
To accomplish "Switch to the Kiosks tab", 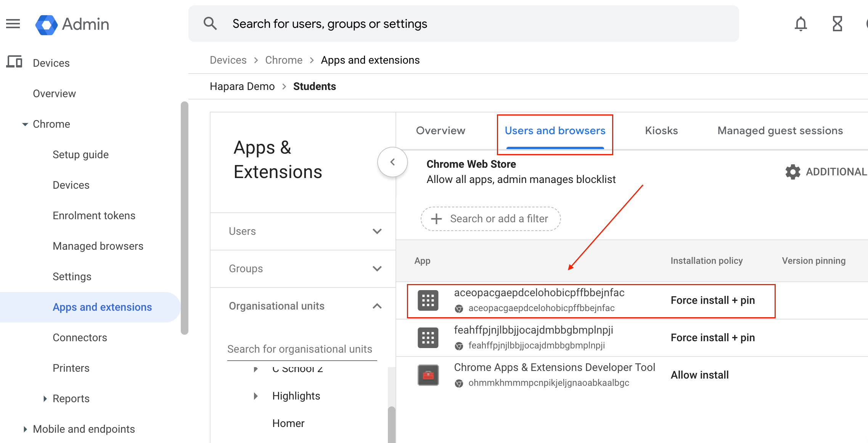I will click(x=661, y=130).
